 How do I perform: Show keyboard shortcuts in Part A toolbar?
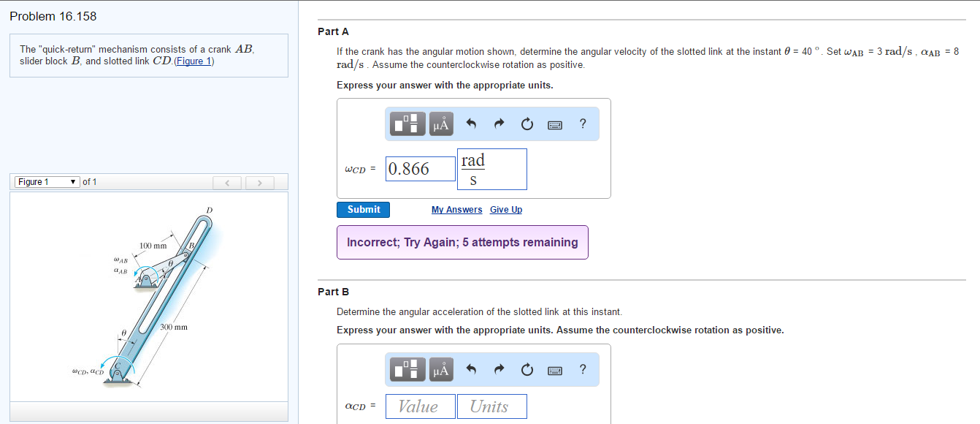(x=555, y=124)
